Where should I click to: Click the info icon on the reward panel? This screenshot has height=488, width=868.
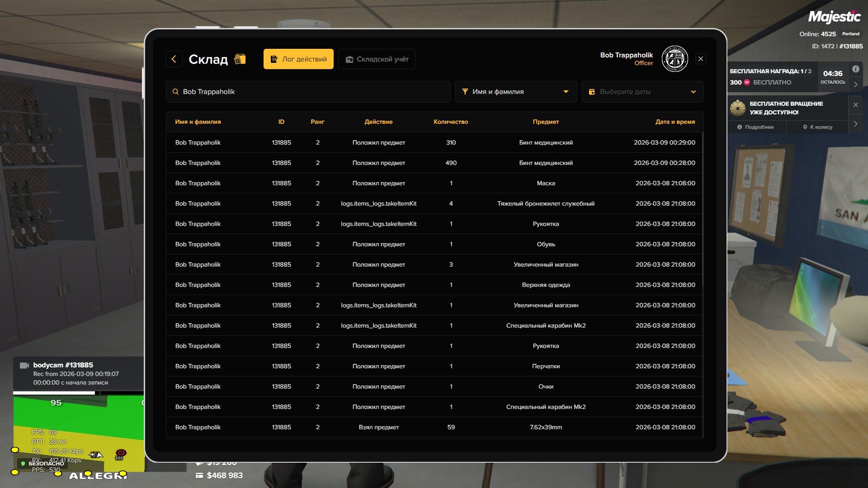coord(855,69)
